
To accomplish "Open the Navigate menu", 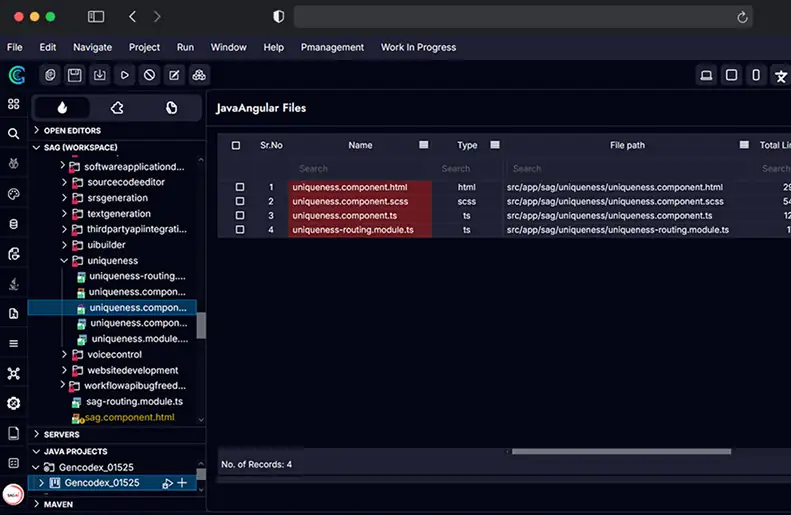I will [92, 47].
